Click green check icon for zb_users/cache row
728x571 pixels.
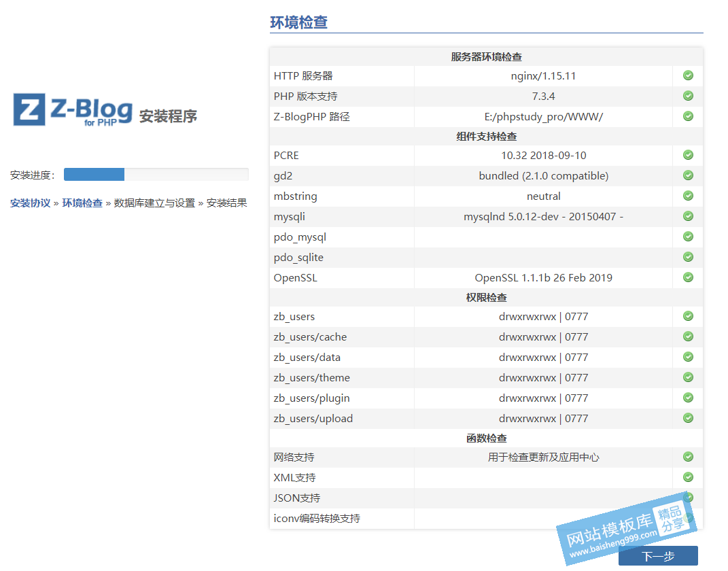pyautogui.click(x=688, y=336)
